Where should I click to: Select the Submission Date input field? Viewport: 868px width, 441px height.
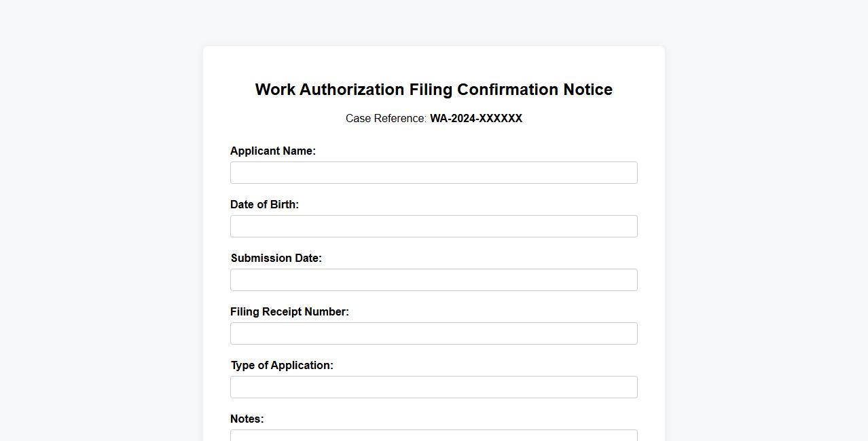pos(433,280)
